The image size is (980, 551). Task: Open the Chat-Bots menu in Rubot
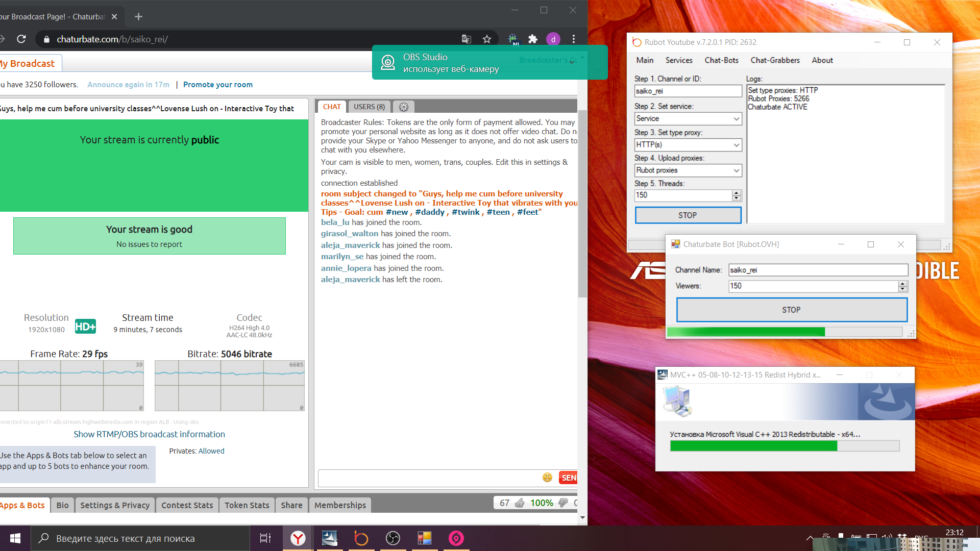(721, 60)
